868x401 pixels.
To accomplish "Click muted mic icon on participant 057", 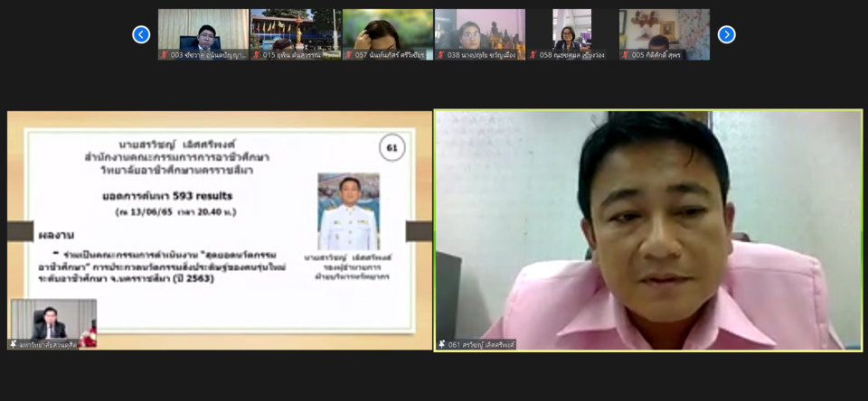I will (x=349, y=55).
